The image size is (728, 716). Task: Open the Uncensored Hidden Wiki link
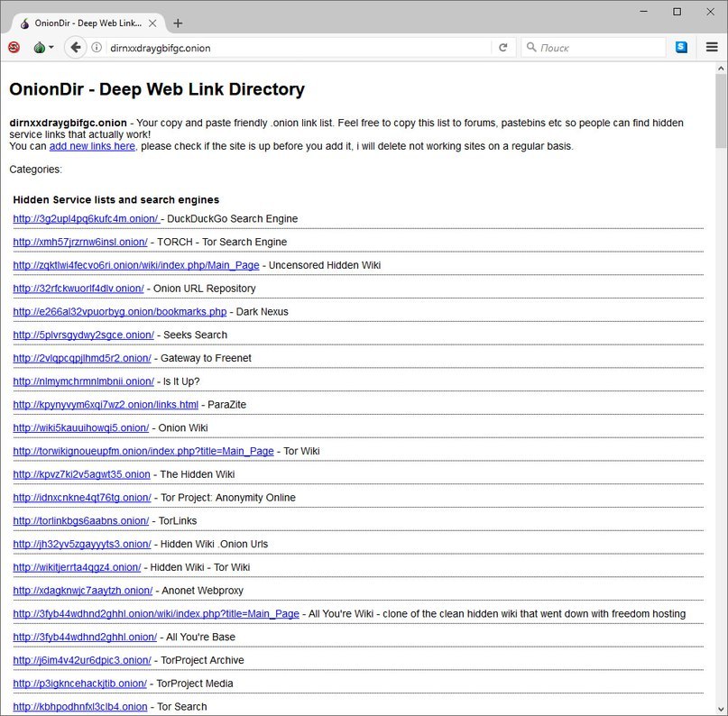[x=135, y=265]
